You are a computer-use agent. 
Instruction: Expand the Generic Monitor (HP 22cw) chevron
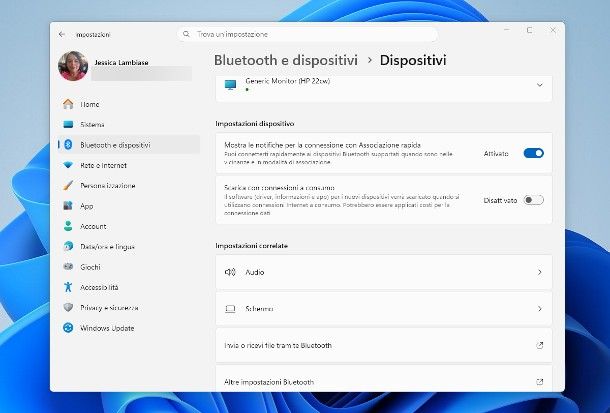(540, 85)
